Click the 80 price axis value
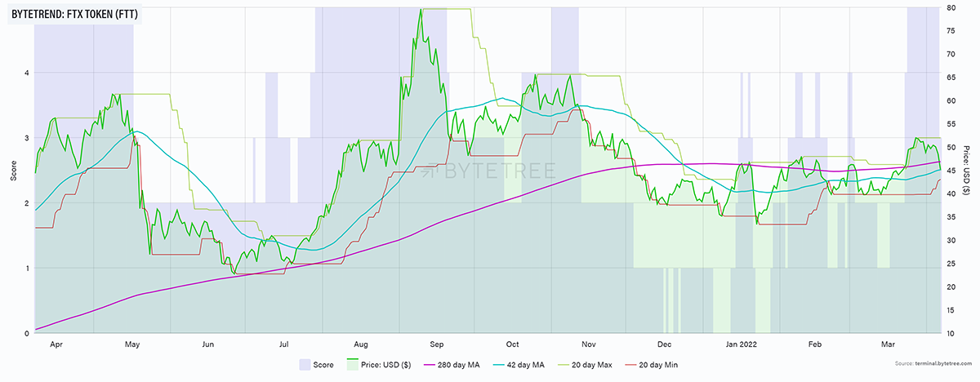Viewport: 980px width, 382px height. 951,7
